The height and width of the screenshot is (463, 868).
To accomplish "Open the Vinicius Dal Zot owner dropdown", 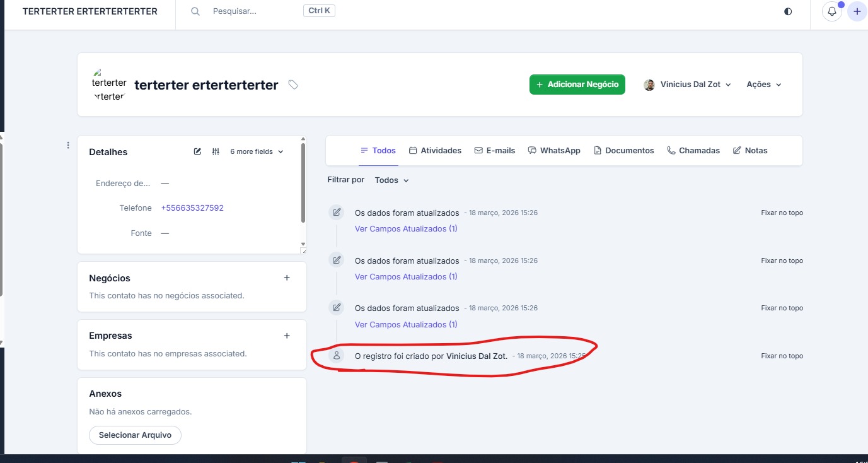I will coord(687,85).
